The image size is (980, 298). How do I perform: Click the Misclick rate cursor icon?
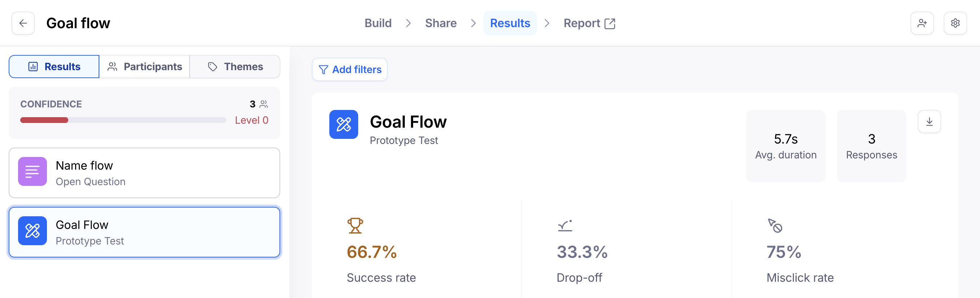[775, 226]
